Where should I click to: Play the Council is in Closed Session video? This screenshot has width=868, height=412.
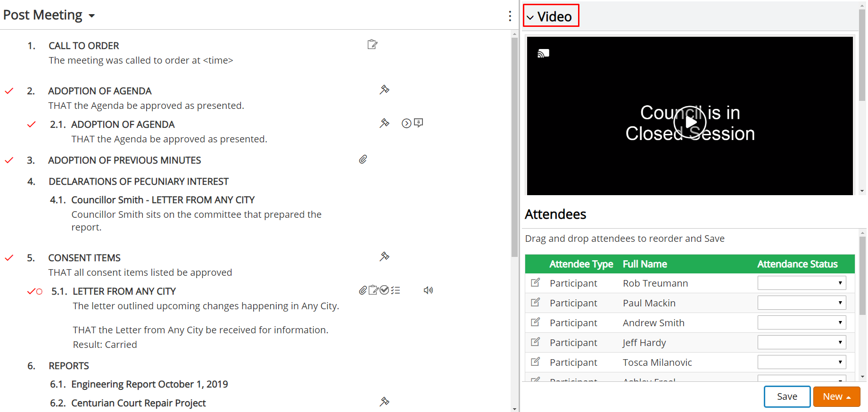pos(690,122)
